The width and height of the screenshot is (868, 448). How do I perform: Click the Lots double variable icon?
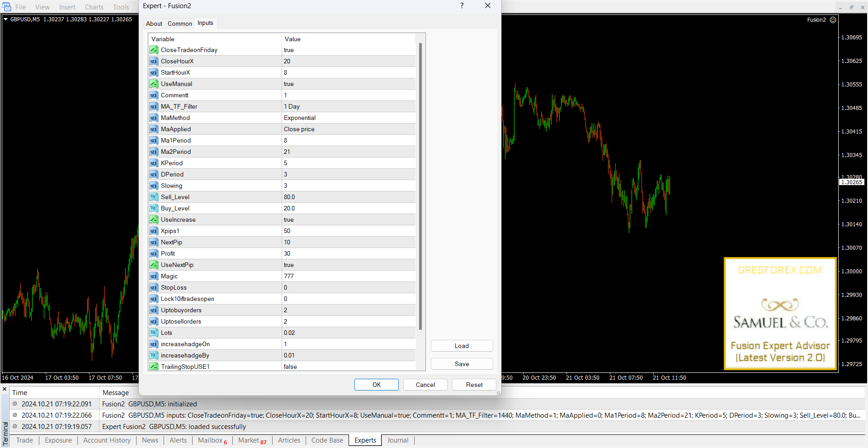click(154, 333)
